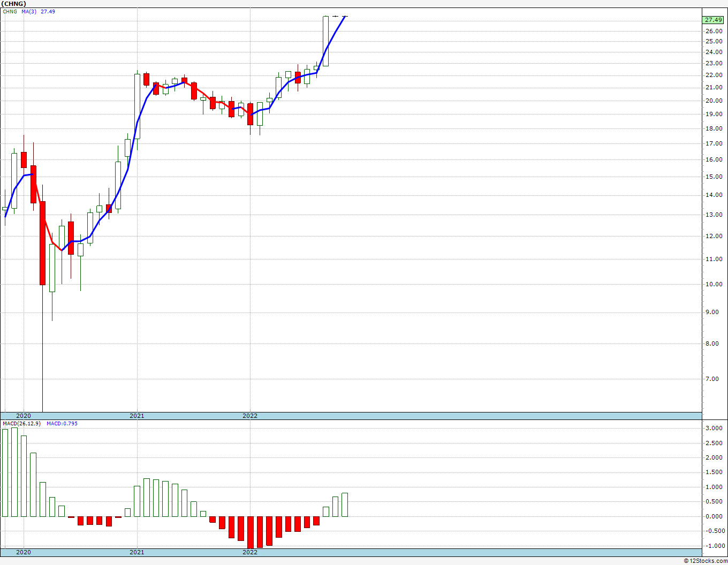Screen dimensions: 728x565
Task: Click the CHNG legend text above the chart
Action: click(x=10, y=11)
